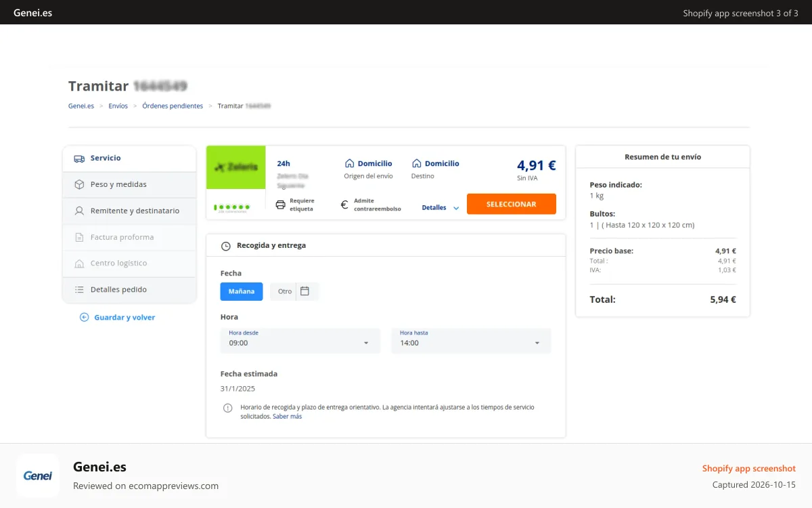Open the Servicio section
812x508 pixels.
(129, 158)
